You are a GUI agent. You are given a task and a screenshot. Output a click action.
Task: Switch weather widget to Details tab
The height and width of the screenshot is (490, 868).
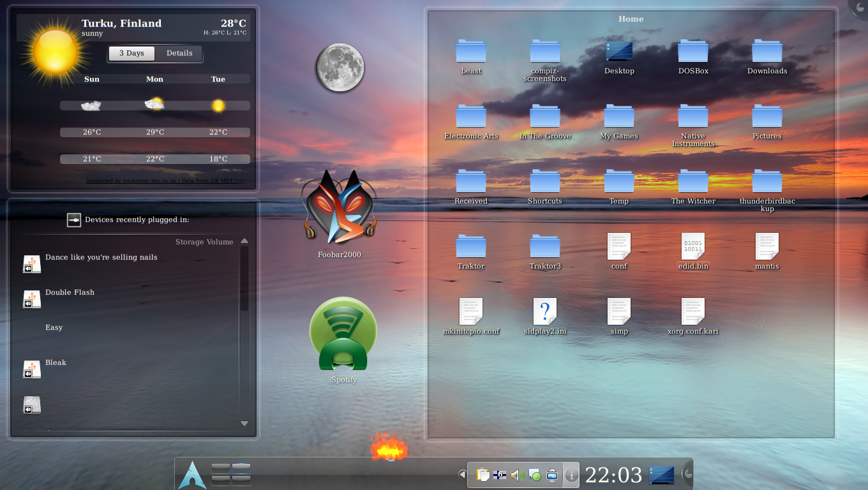[x=179, y=54]
